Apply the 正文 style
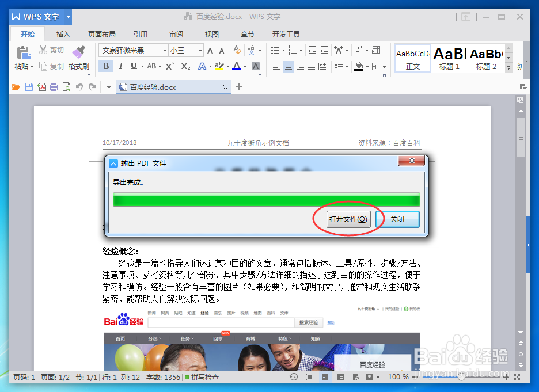The height and width of the screenshot is (392, 539). (x=412, y=58)
